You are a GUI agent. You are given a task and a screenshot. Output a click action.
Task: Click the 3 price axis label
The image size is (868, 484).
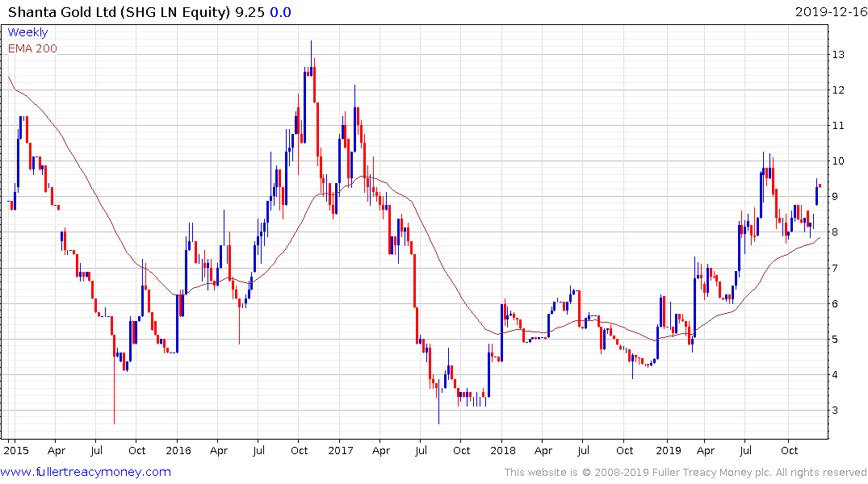(x=834, y=411)
